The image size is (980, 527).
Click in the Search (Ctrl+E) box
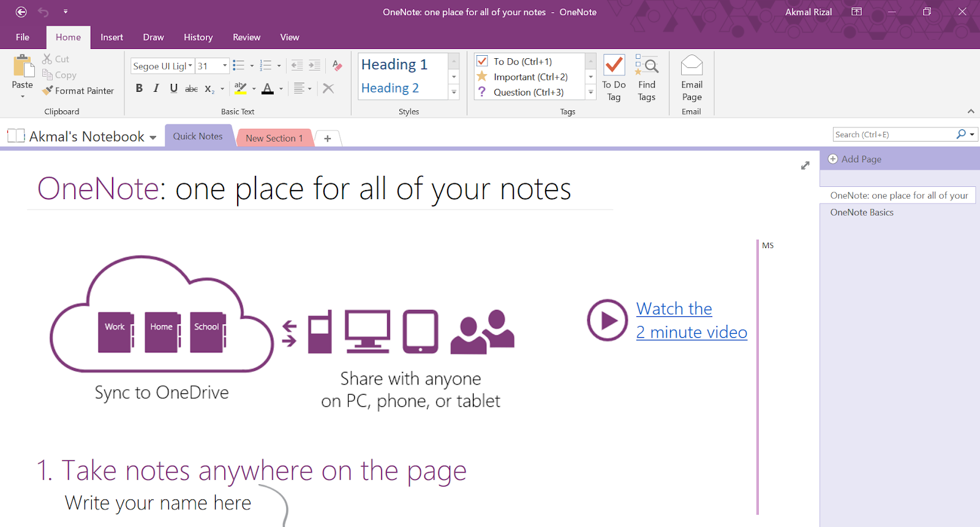click(x=895, y=134)
